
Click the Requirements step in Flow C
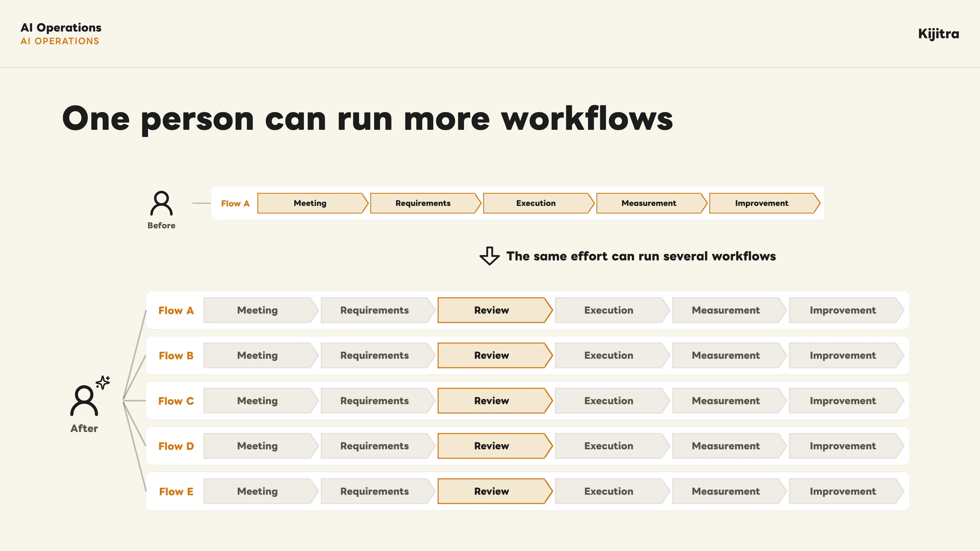(x=378, y=401)
